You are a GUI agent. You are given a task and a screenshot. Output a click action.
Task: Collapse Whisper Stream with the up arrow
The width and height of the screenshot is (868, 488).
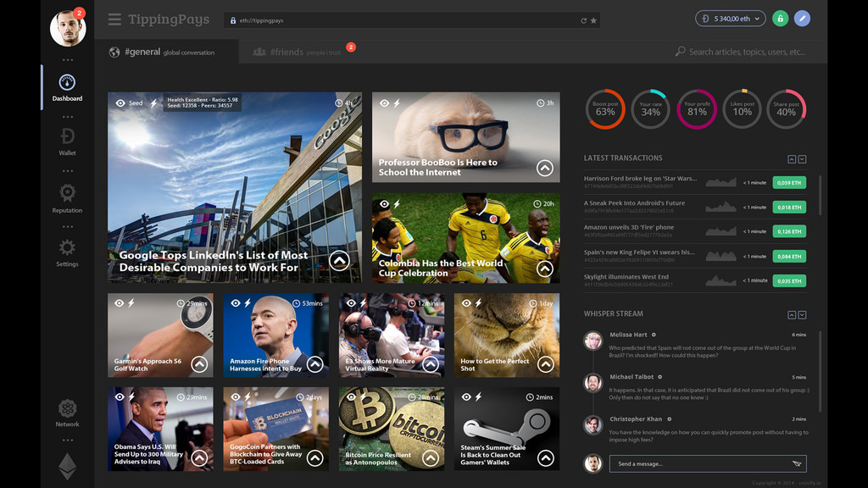click(792, 315)
